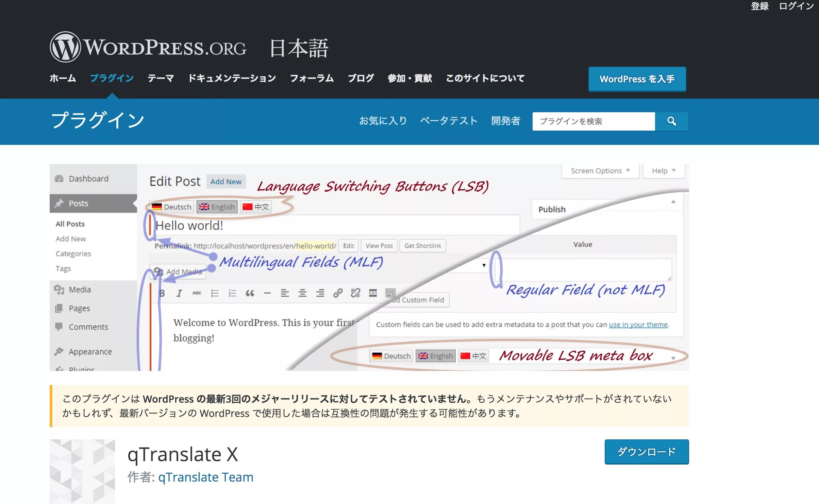Click the search magnifier icon button
The height and width of the screenshot is (504, 819).
[x=671, y=121]
